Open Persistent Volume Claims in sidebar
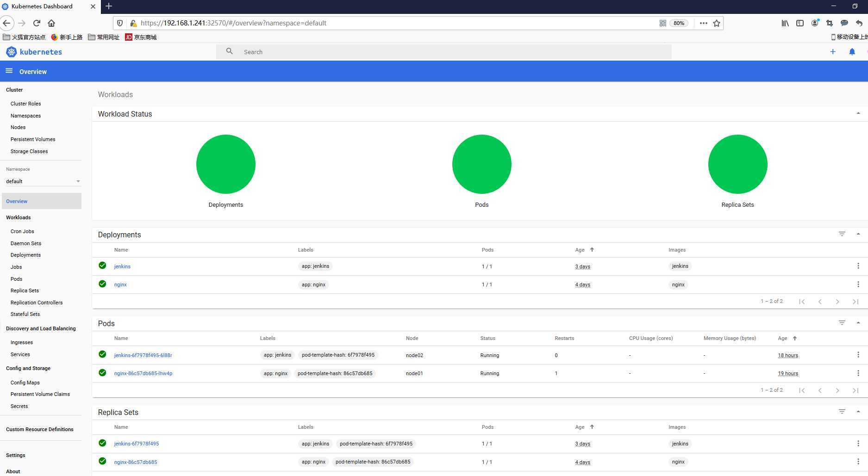The image size is (868, 476). (x=40, y=394)
